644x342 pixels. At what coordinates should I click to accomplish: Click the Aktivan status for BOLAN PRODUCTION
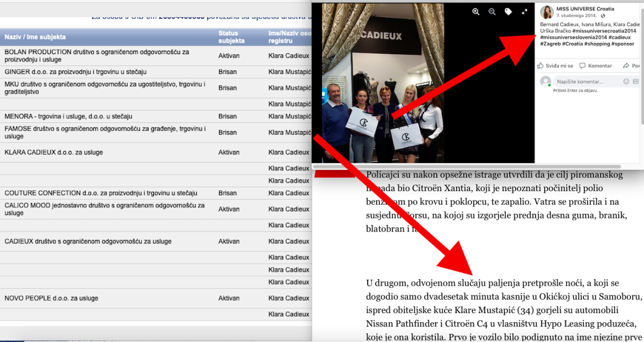[229, 56]
